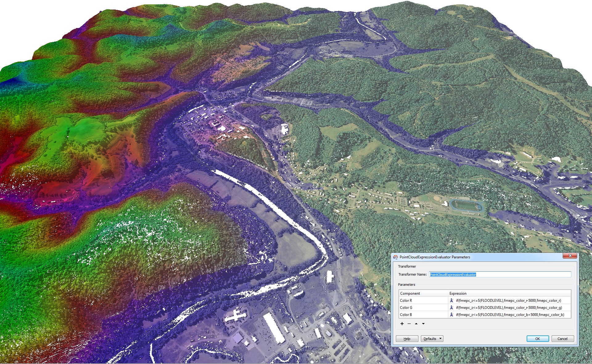The height and width of the screenshot is (364, 592).
Task: Click the plus icon to add a row
Action: click(x=402, y=324)
